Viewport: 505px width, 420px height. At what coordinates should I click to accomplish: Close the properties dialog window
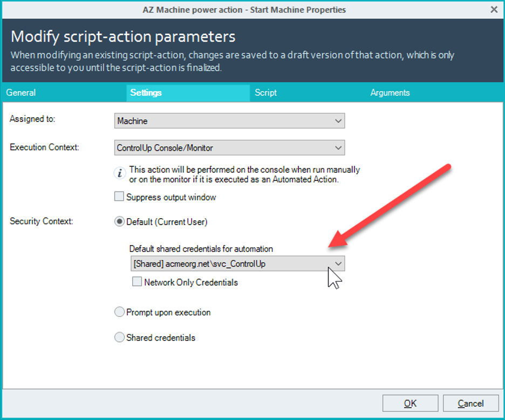[x=494, y=10]
